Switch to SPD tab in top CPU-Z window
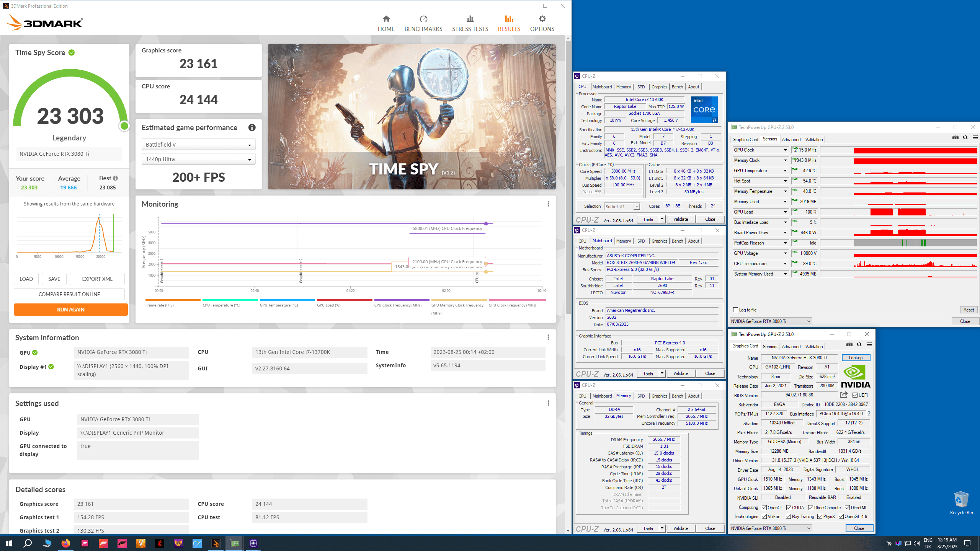This screenshot has width=980, height=551. tap(641, 87)
